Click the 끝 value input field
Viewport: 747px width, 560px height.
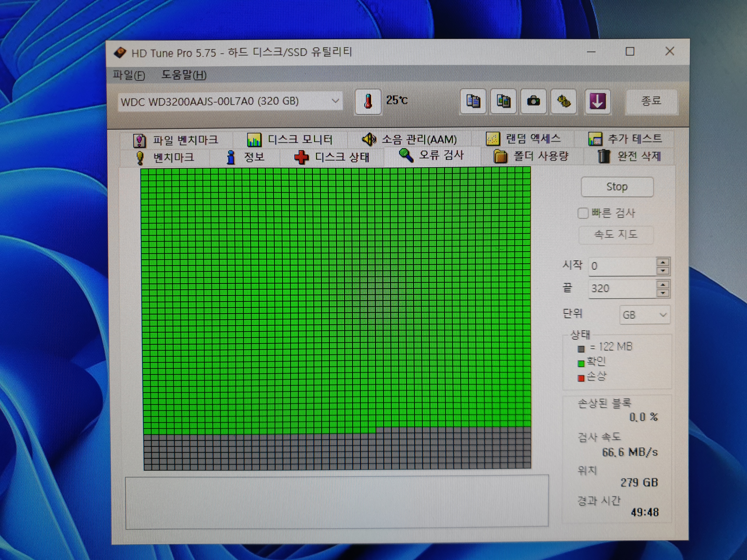[622, 289]
